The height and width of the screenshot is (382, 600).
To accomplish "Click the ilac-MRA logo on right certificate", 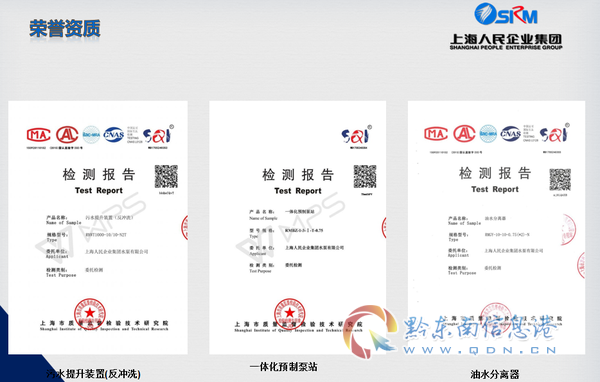I will point(488,134).
